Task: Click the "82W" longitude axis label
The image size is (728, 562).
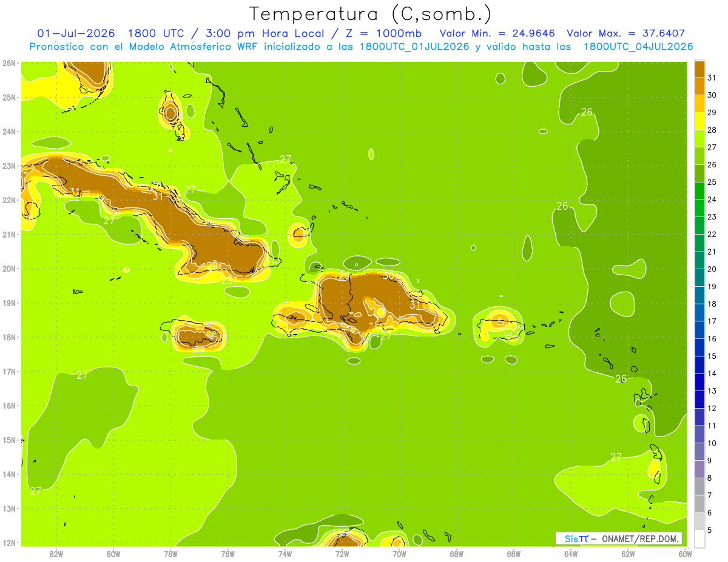Action: 56,554
